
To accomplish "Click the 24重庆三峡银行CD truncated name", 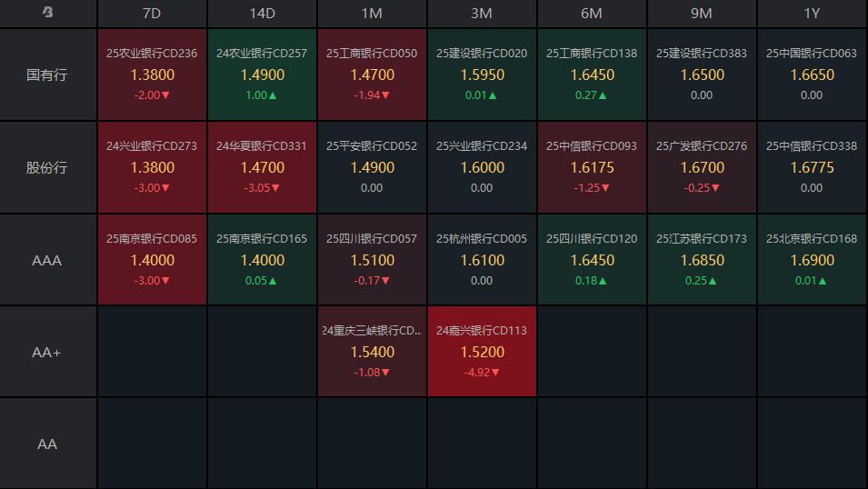I will pyautogui.click(x=372, y=331).
